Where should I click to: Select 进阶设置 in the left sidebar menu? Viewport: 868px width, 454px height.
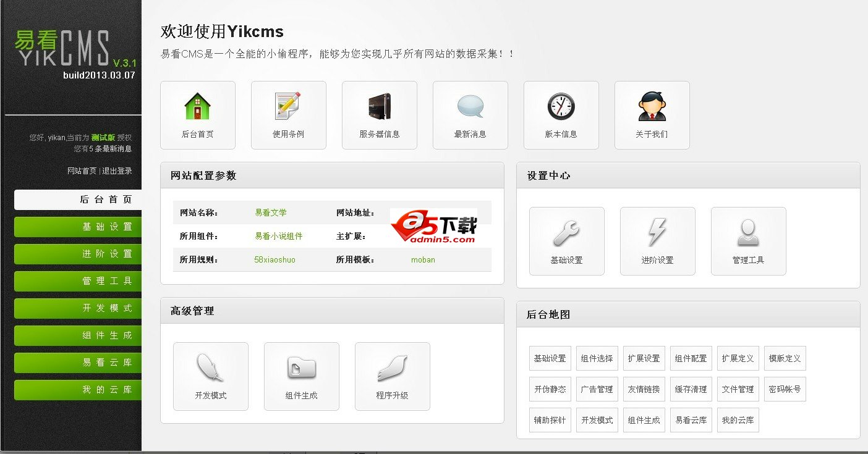(x=78, y=254)
